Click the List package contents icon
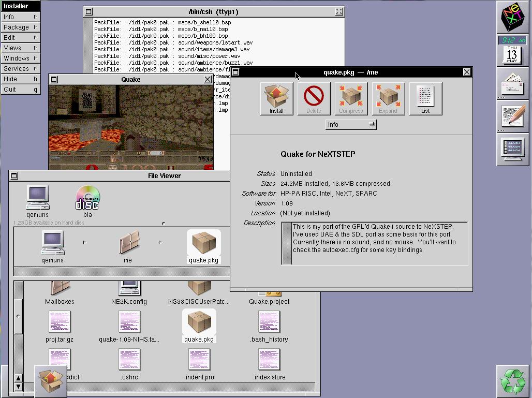532x398 pixels. pyautogui.click(x=425, y=98)
